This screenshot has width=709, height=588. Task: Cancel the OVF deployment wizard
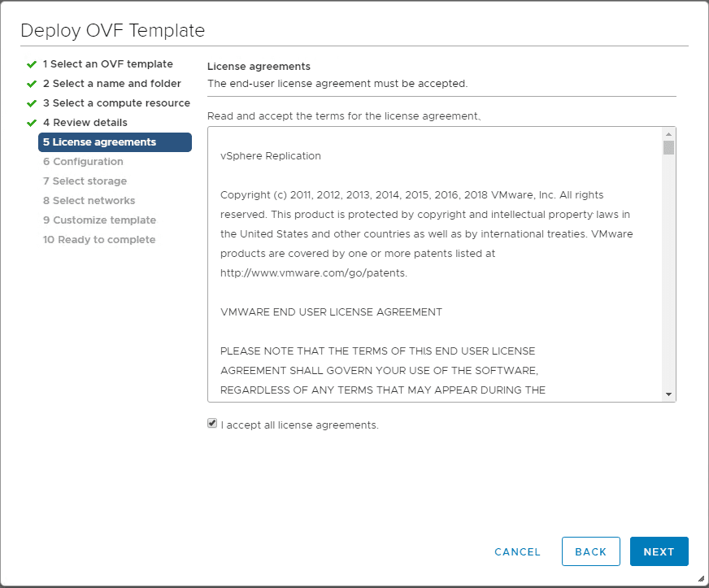(517, 551)
